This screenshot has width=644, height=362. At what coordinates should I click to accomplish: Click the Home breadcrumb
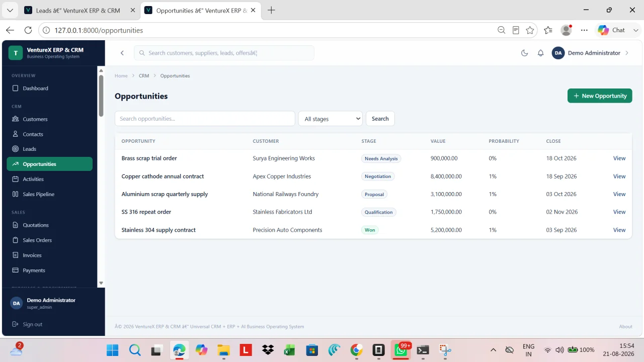(121, 76)
